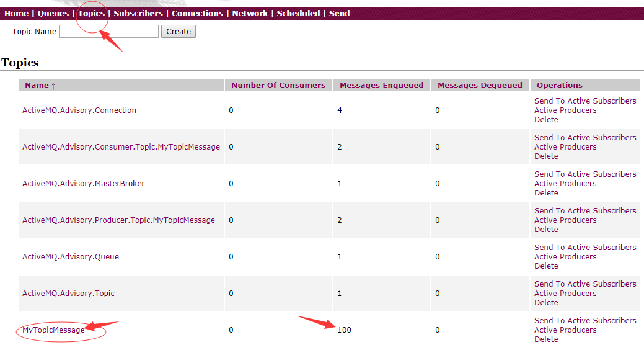View Active Producers of Advisory.Connection

click(x=565, y=110)
